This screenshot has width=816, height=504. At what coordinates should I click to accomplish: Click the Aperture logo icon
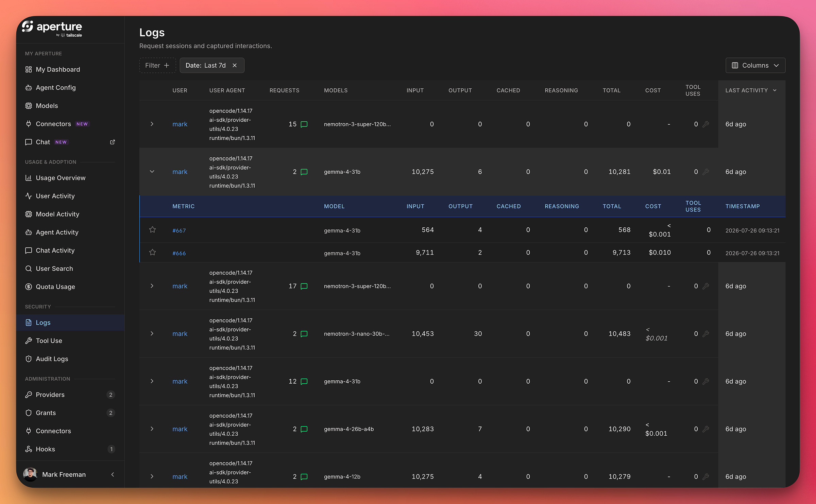(x=28, y=27)
